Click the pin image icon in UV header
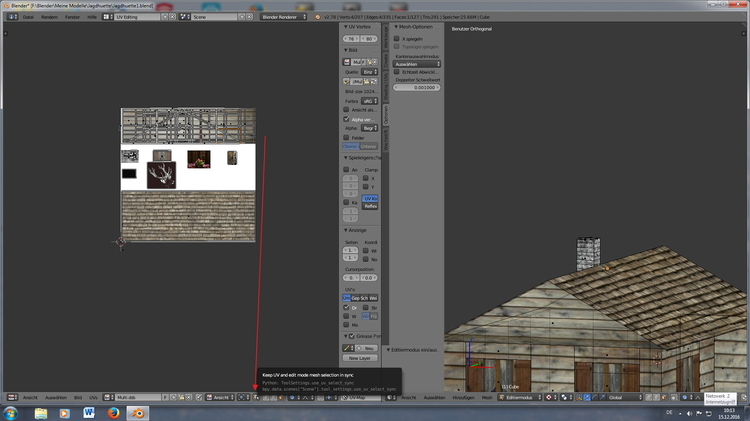This screenshot has height=421, width=750. pyautogui.click(x=199, y=398)
